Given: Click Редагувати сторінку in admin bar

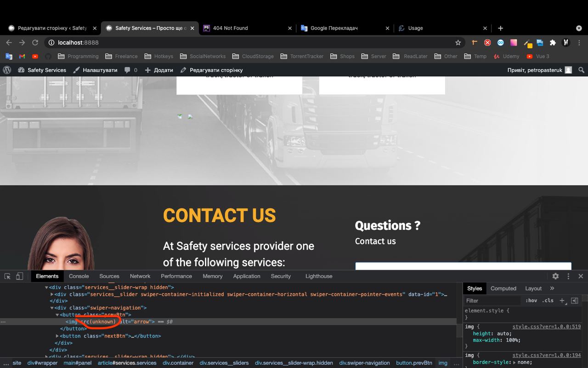Looking at the screenshot, I should pos(211,70).
